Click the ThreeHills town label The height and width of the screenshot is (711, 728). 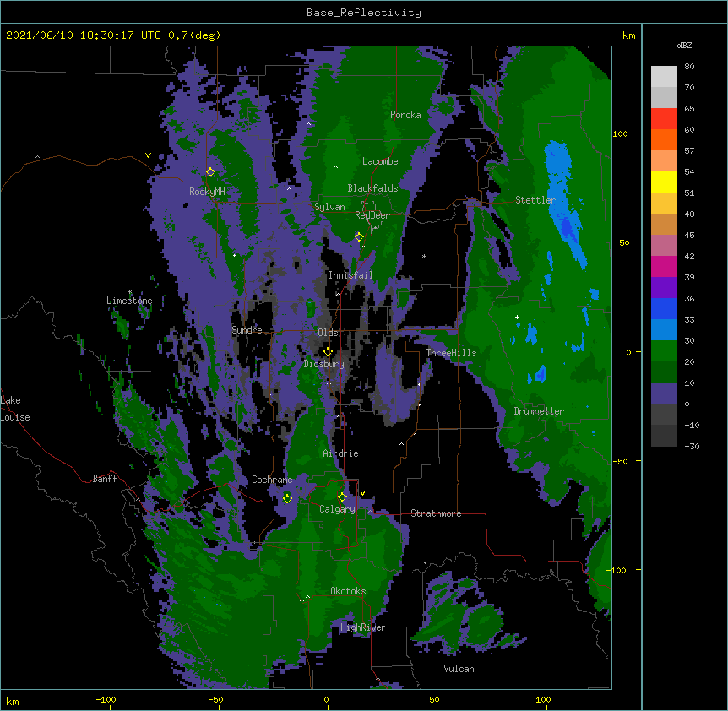[x=451, y=353]
